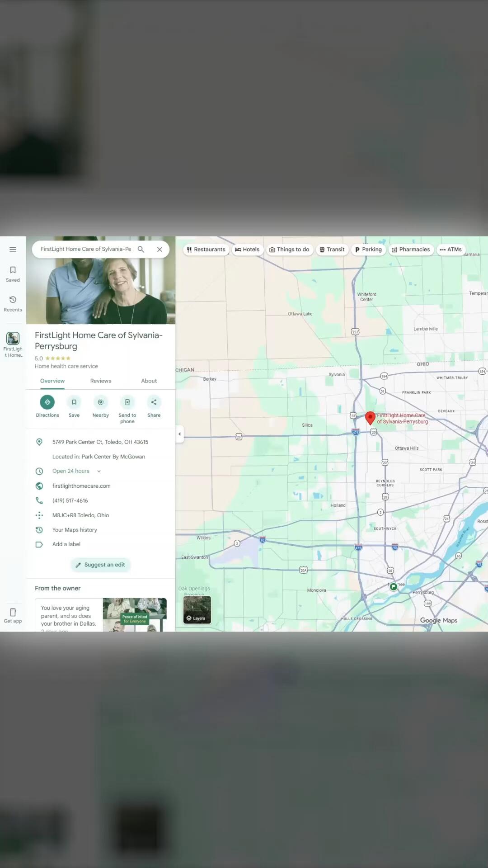Viewport: 488px width, 868px height.
Task: Open Recents in the sidebar
Action: pos(13,304)
